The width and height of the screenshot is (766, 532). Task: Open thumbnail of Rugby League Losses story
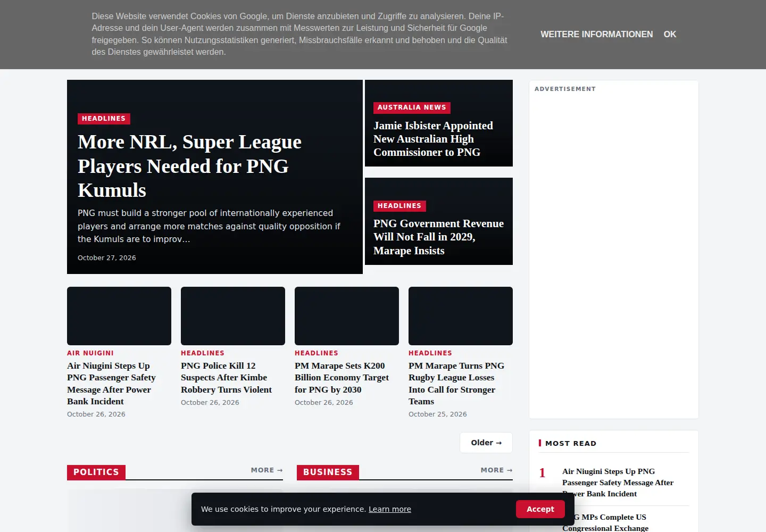(461, 316)
